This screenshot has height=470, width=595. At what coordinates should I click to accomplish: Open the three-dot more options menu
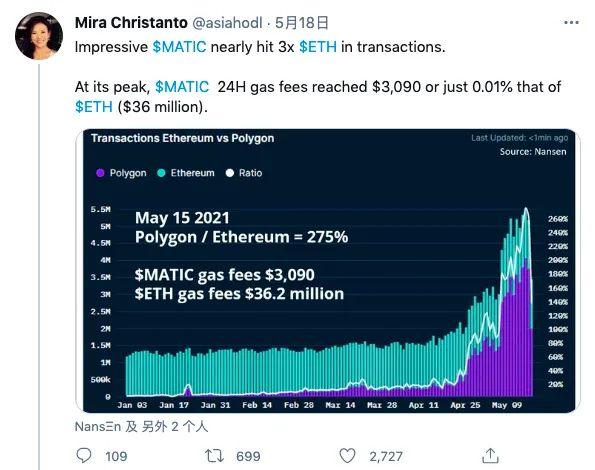571,23
